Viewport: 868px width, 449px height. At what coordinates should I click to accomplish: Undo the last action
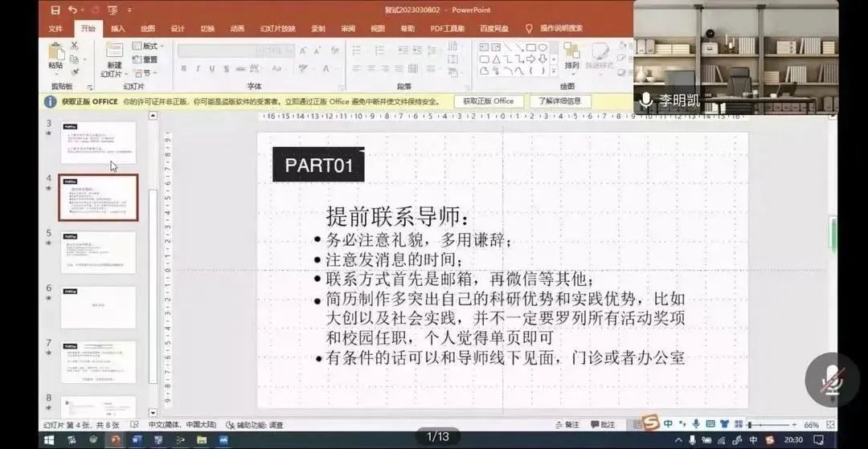coord(72,10)
